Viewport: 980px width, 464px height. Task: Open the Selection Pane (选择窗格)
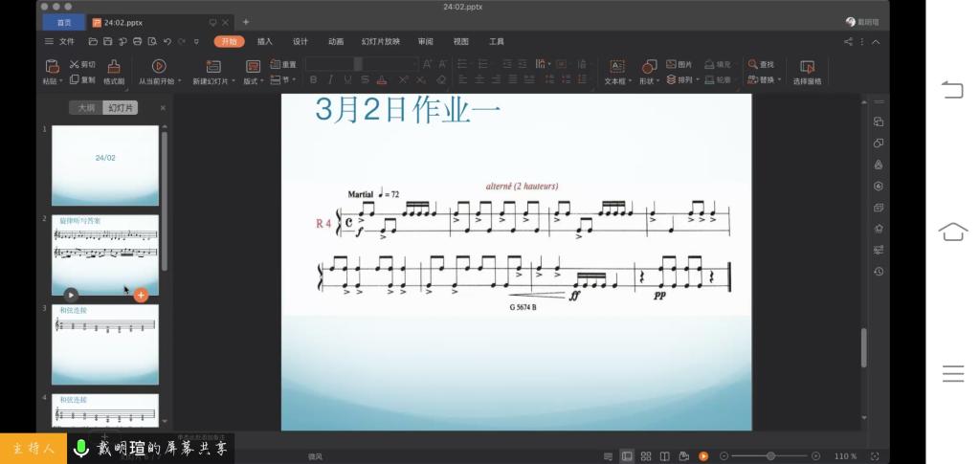tap(807, 66)
